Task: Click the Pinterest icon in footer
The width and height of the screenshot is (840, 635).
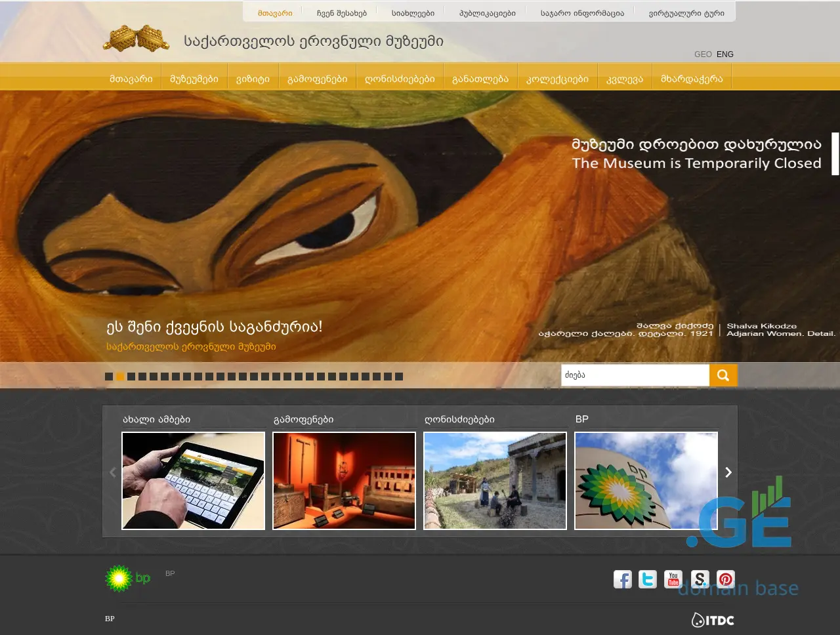Action: pyautogui.click(x=725, y=579)
